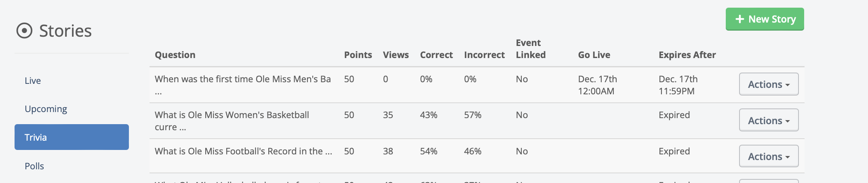Click the Expires After column header
This screenshot has height=183, width=868.
(687, 55)
